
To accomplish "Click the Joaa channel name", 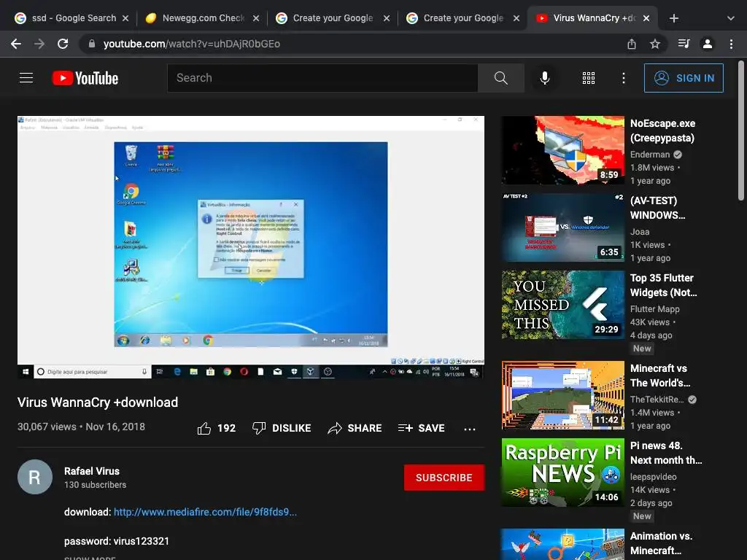I will pyautogui.click(x=640, y=232).
